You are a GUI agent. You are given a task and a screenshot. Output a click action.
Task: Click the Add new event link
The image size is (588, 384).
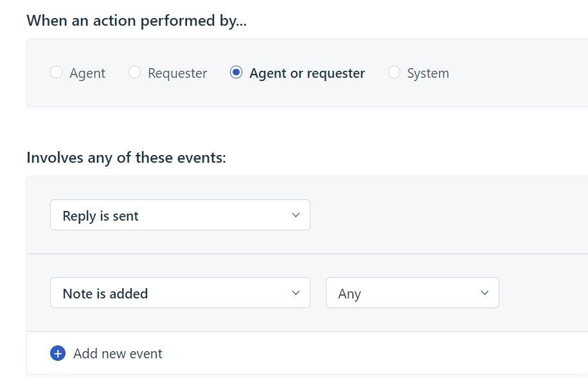(118, 354)
